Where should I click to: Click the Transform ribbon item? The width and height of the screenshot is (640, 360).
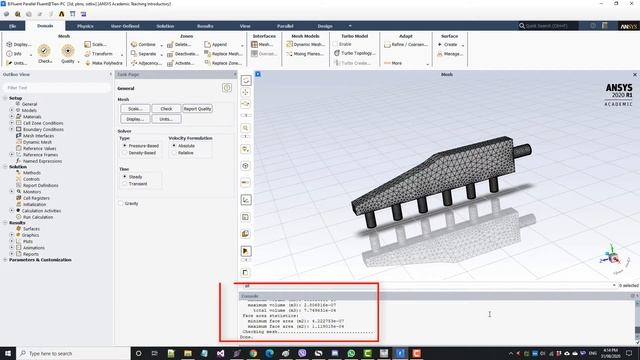click(x=98, y=53)
